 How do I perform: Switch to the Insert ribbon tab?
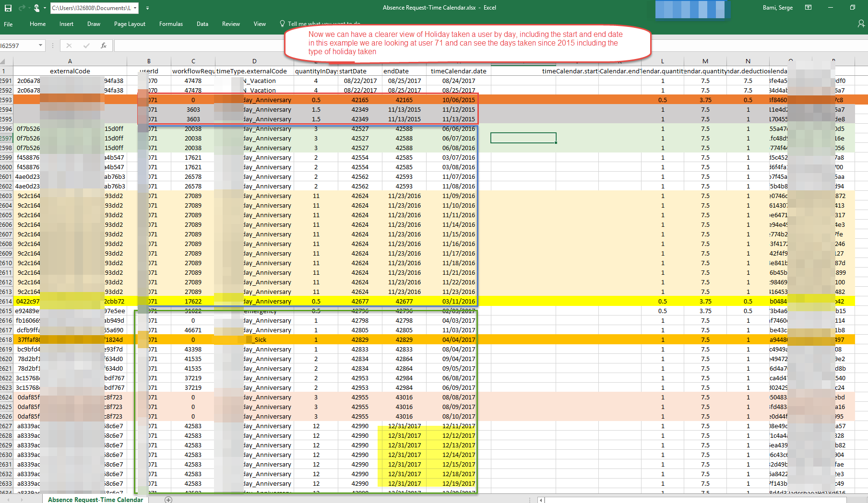click(x=66, y=24)
